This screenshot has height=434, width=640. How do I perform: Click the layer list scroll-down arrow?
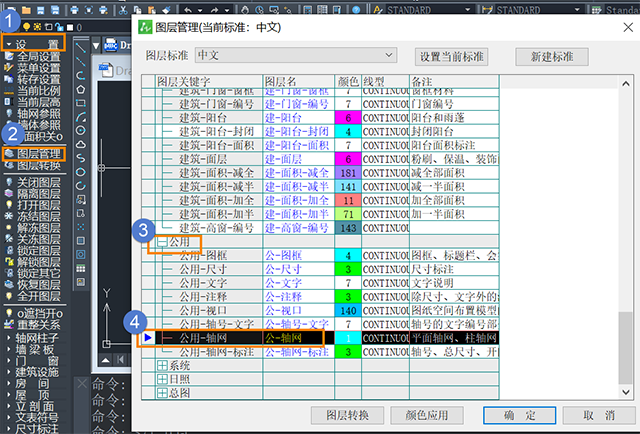626,392
